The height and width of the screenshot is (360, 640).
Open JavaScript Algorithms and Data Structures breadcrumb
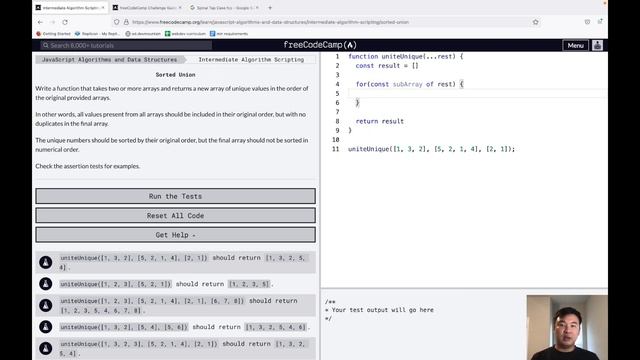tap(109, 60)
